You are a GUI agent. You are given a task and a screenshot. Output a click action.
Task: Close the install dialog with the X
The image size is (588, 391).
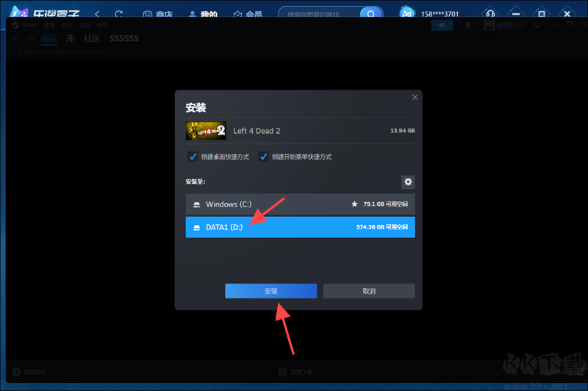click(415, 98)
